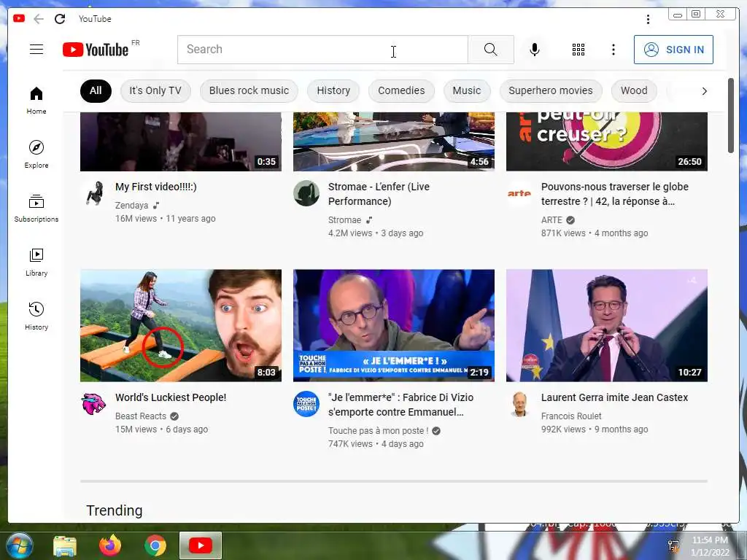The height and width of the screenshot is (560, 747).
Task: Open File Explorer from the taskbar
Action: click(65, 545)
